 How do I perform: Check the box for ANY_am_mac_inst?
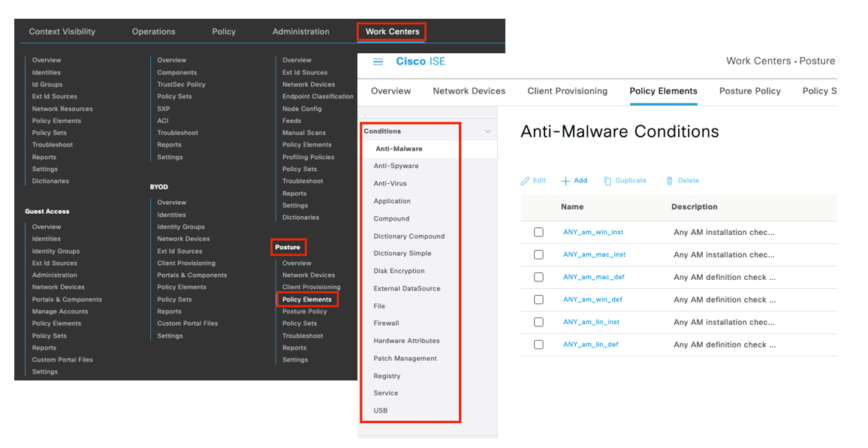click(x=538, y=255)
